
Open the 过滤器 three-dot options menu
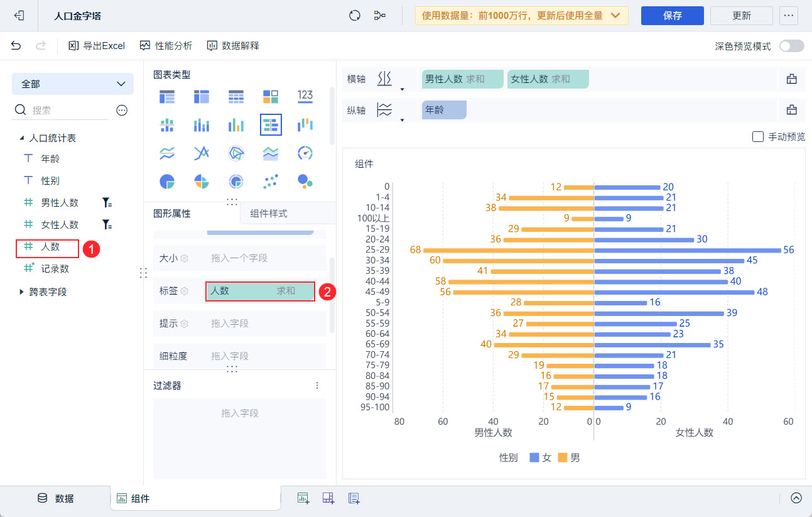[317, 385]
